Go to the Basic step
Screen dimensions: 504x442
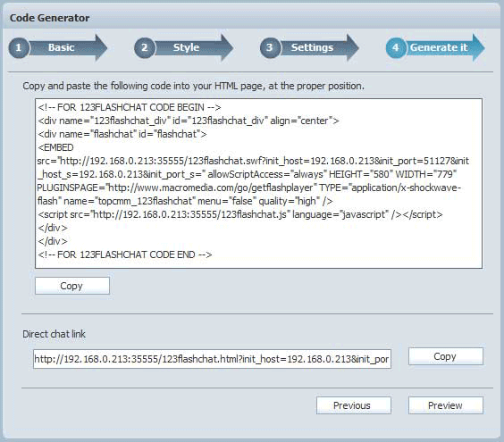click(62, 47)
